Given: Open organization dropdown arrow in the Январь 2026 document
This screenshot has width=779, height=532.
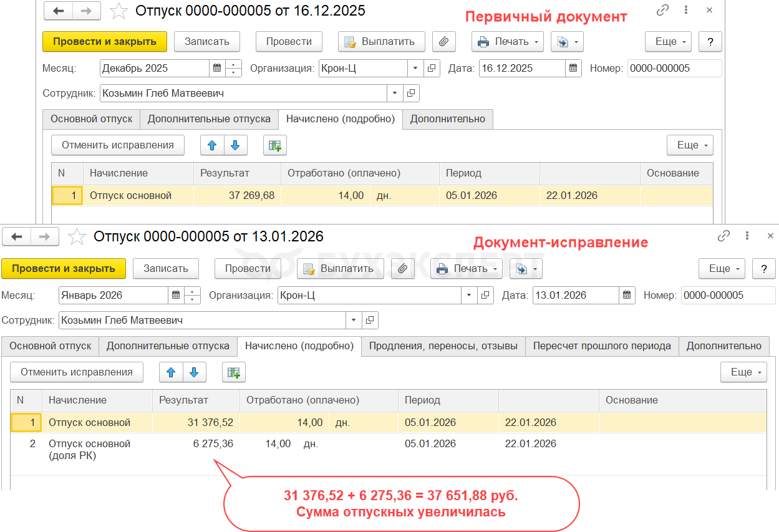Looking at the screenshot, I should [469, 296].
